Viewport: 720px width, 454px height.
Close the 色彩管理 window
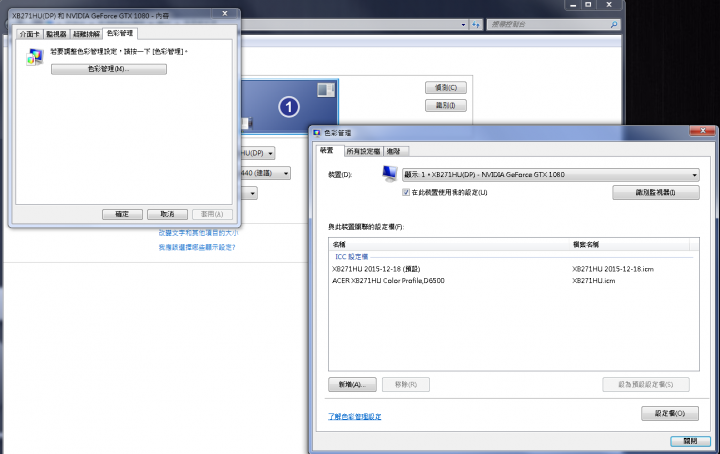702,131
